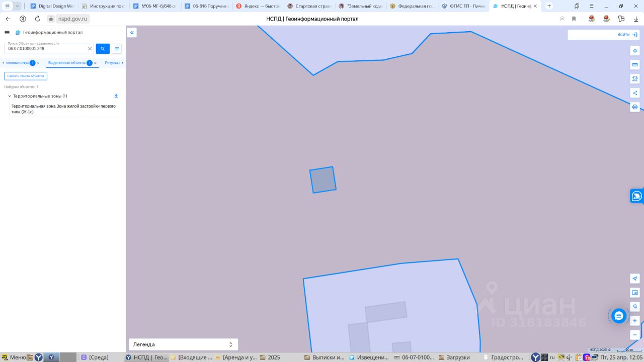This screenshot has height=362, width=644.
Task: Select the ruler measurement tool
Action: pyautogui.click(x=635, y=65)
